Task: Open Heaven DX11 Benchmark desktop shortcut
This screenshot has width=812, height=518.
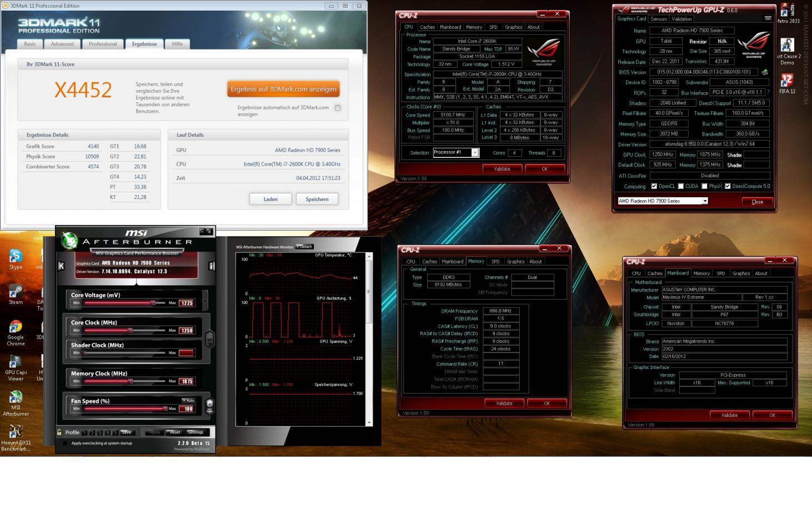Action: [16, 439]
